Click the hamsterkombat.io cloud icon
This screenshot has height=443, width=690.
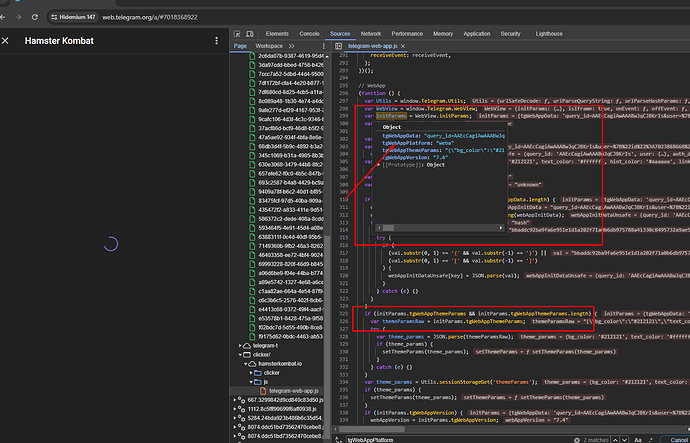point(252,364)
